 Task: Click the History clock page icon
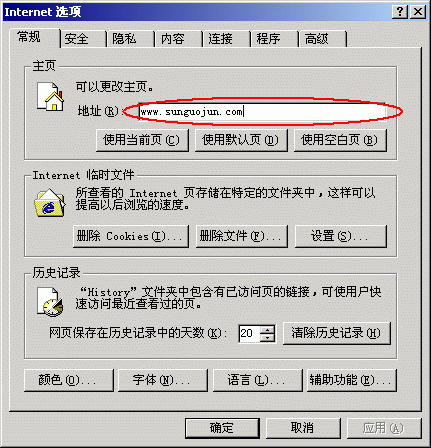point(50,302)
